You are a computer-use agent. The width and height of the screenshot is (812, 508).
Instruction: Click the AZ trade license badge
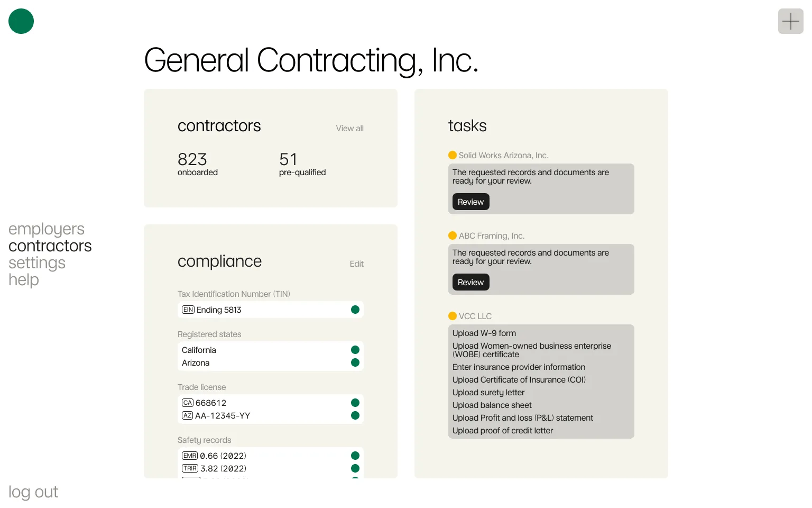tap(188, 415)
